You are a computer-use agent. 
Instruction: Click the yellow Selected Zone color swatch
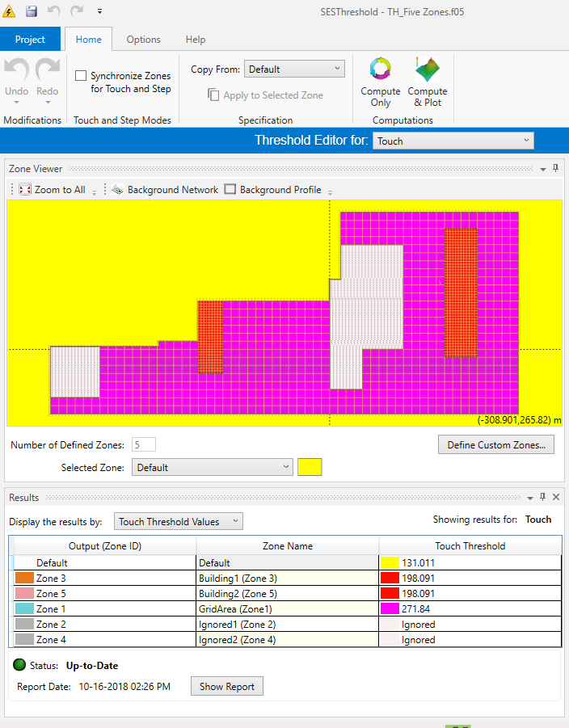point(310,467)
